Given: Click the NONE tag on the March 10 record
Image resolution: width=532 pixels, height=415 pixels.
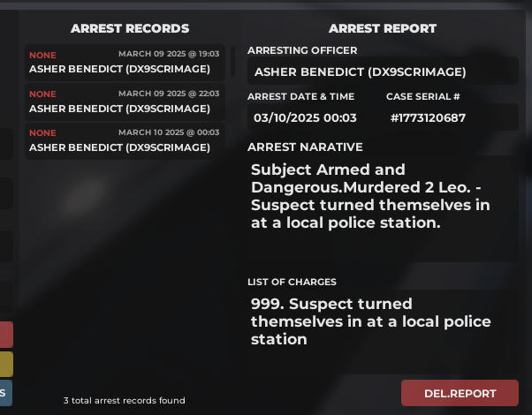Looking at the screenshot, I should point(42,133).
